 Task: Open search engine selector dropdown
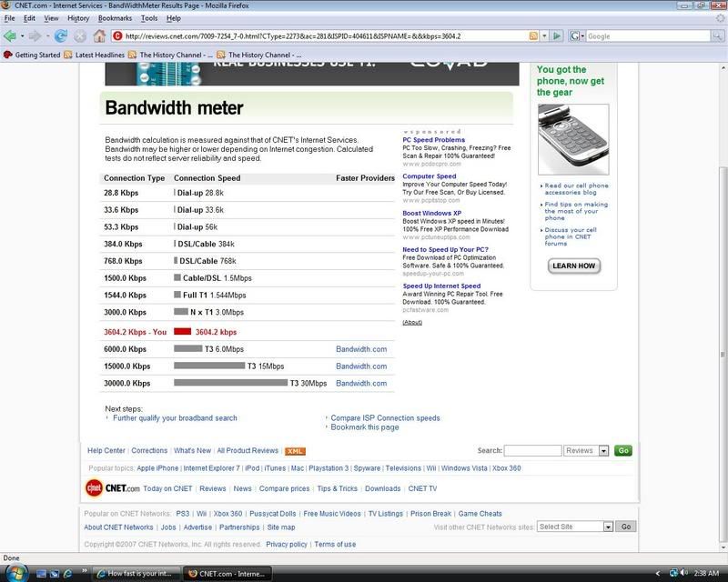[577, 36]
